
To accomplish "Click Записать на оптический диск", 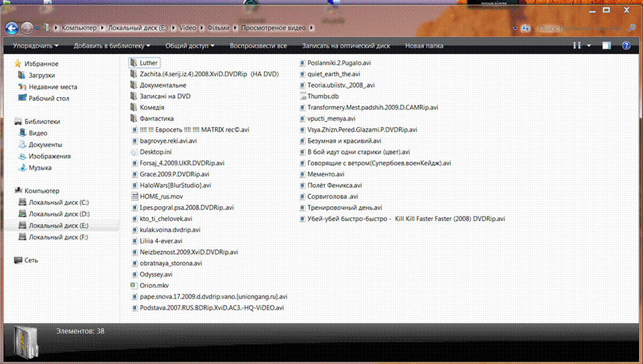I will 346,46.
